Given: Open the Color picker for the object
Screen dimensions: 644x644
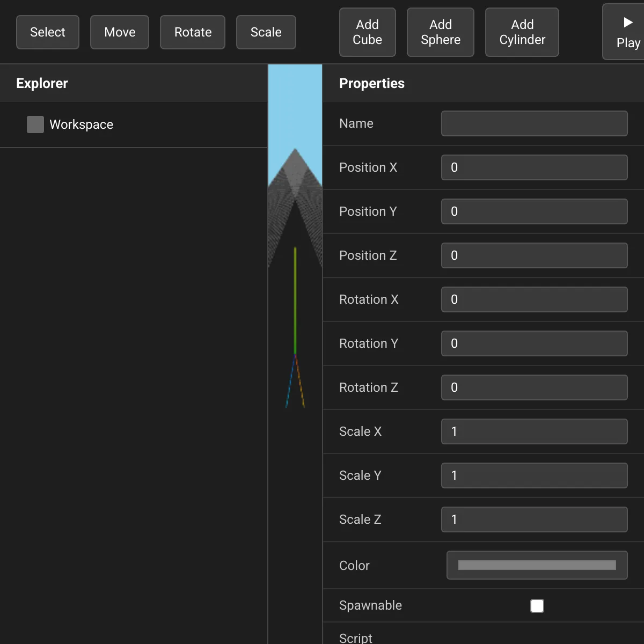Looking at the screenshot, I should (x=537, y=565).
